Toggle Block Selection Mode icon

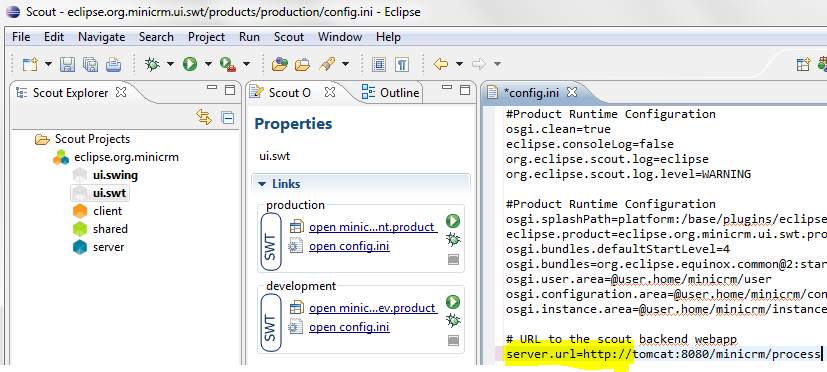point(379,64)
